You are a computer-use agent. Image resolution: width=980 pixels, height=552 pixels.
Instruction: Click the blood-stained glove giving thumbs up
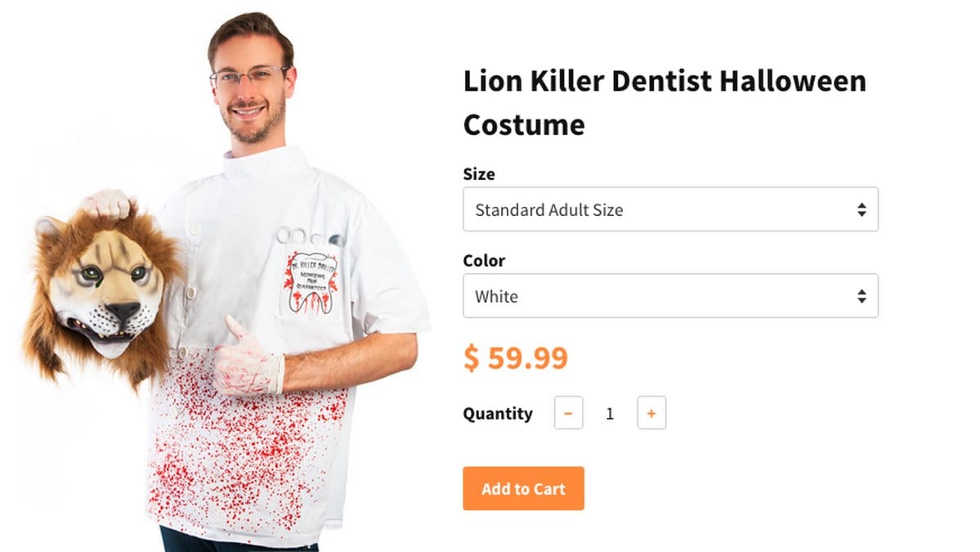(x=248, y=358)
